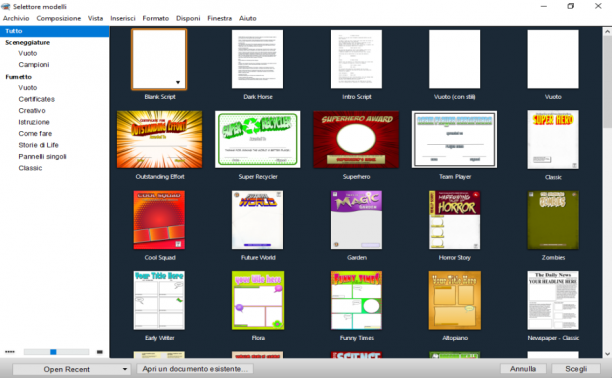Open the Aiuto menu
The image size is (612, 378).
point(247,18)
